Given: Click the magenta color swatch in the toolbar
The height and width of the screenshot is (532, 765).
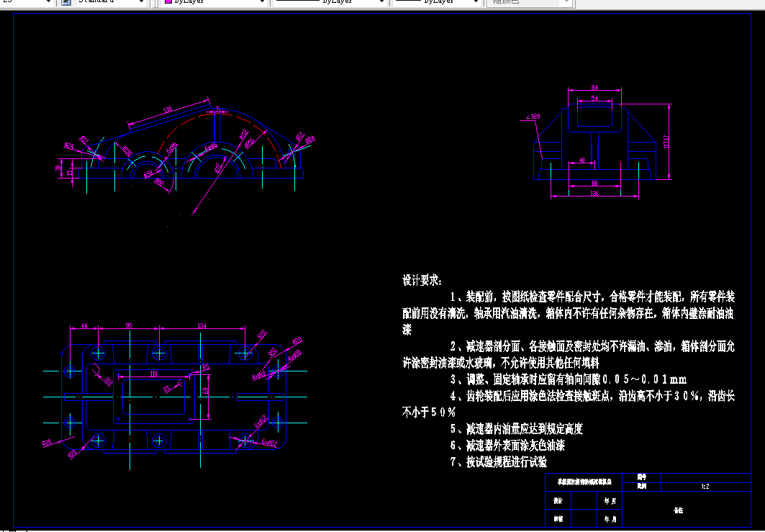Looking at the screenshot, I should [x=168, y=2].
